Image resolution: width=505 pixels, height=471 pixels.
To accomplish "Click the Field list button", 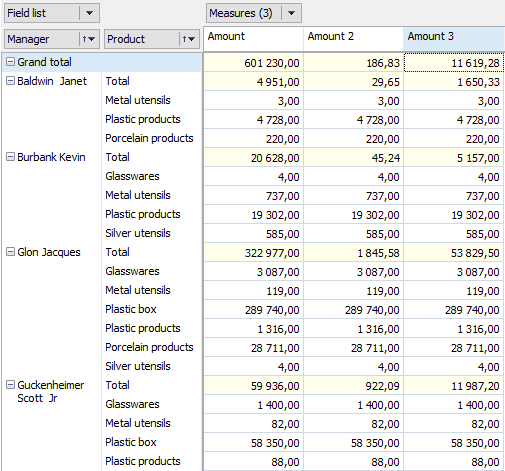I will click(x=42, y=13).
